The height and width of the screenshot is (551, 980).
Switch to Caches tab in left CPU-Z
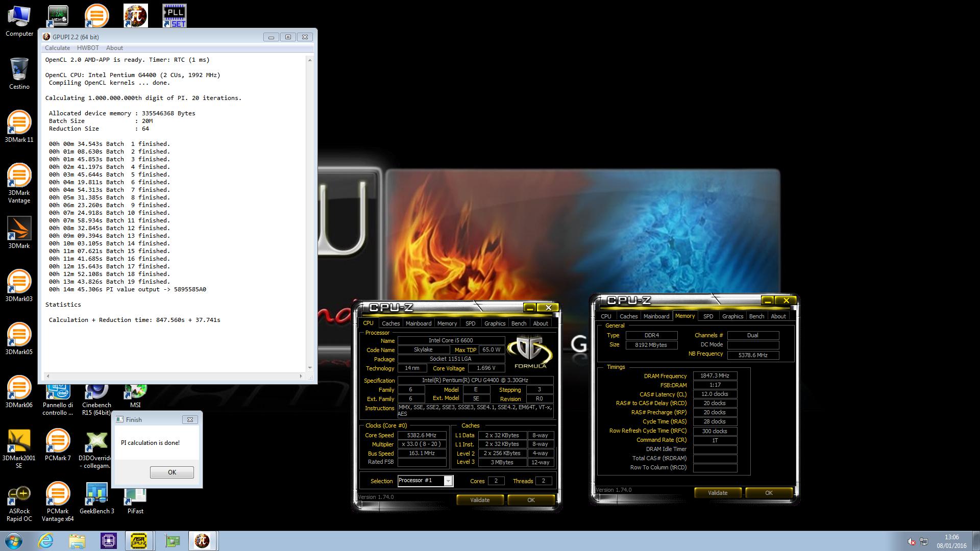click(x=390, y=323)
